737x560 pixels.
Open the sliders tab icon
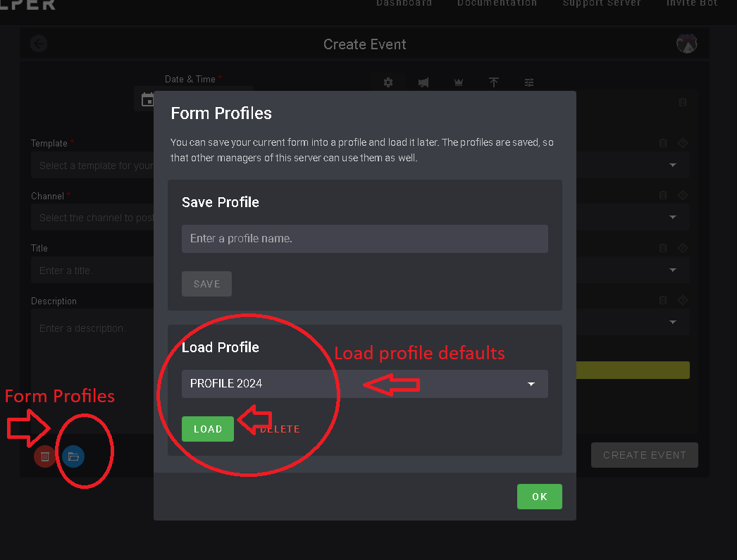point(529,82)
